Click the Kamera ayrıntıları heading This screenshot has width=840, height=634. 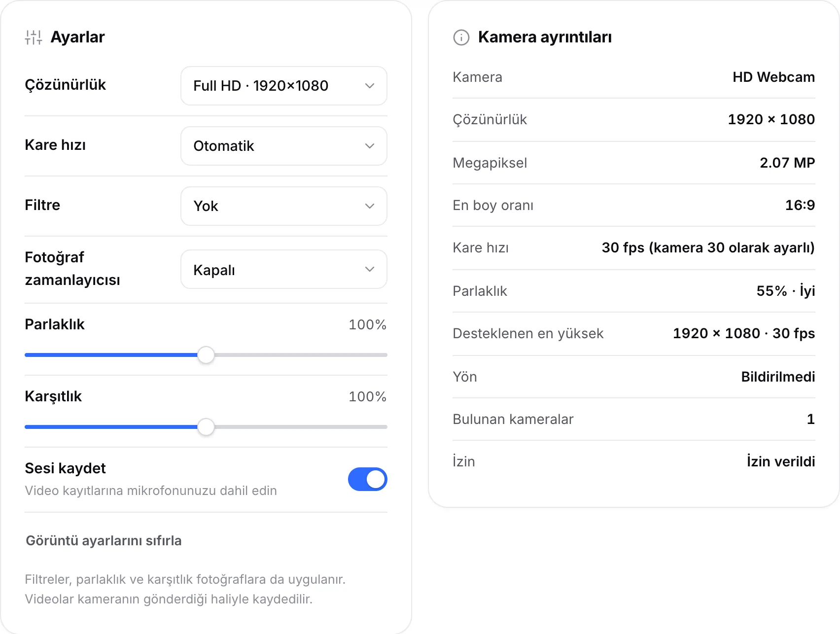[545, 37]
